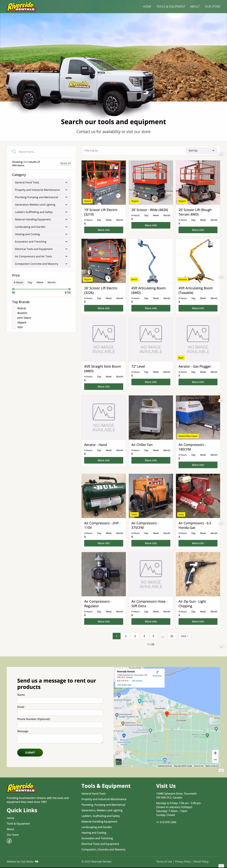This screenshot has height=868, width=227.
Task: Click the Riverside Rentals footer logo
Action: 22,787
